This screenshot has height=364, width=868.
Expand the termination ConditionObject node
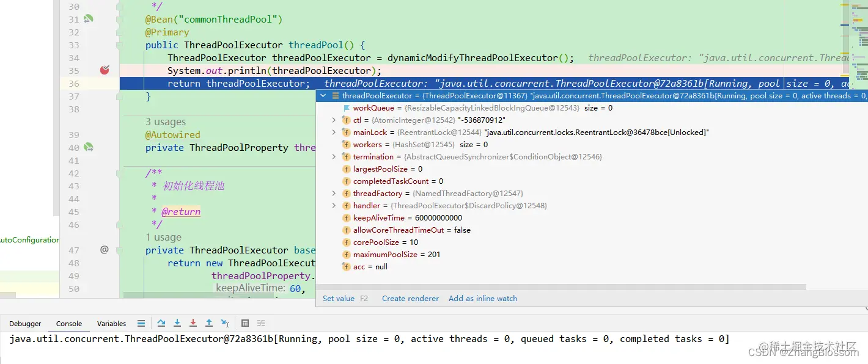coord(334,157)
